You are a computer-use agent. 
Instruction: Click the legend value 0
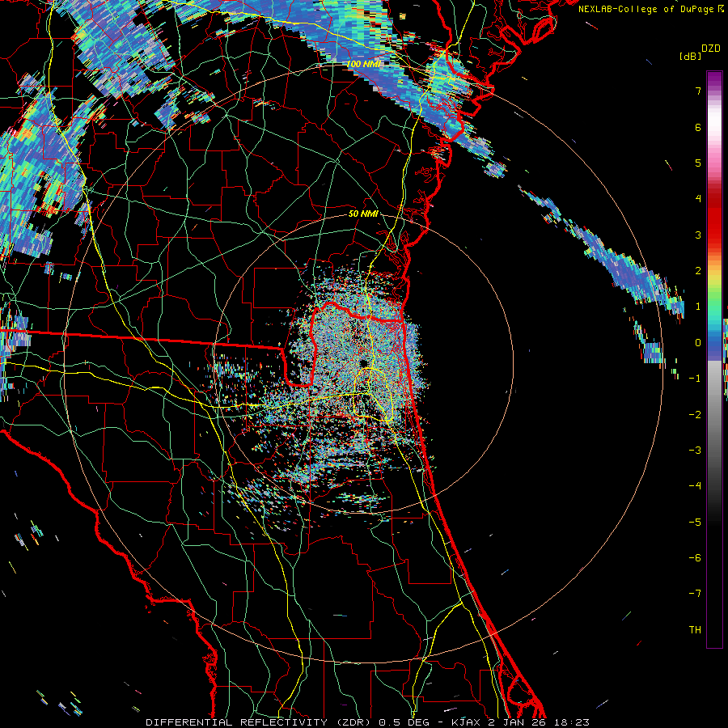pos(698,343)
